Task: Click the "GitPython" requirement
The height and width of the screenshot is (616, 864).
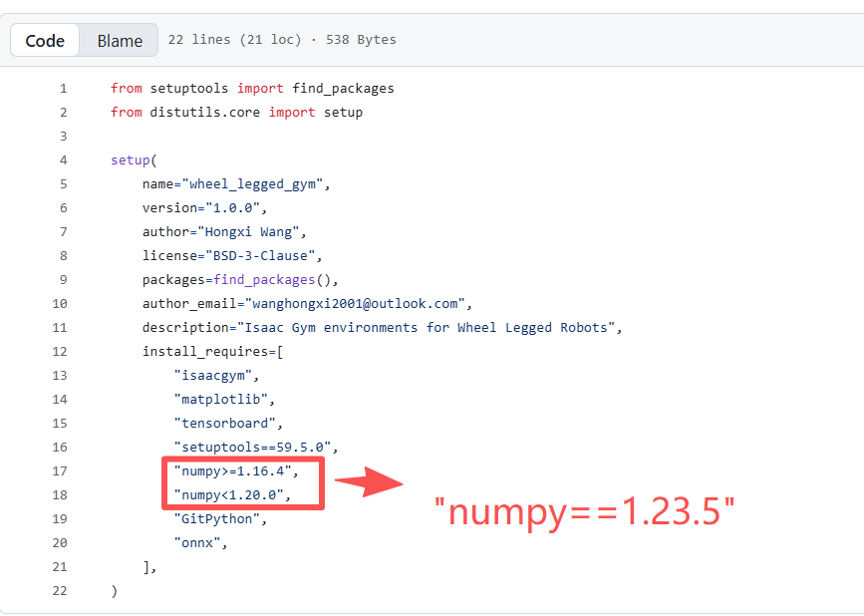Action: tap(217, 519)
